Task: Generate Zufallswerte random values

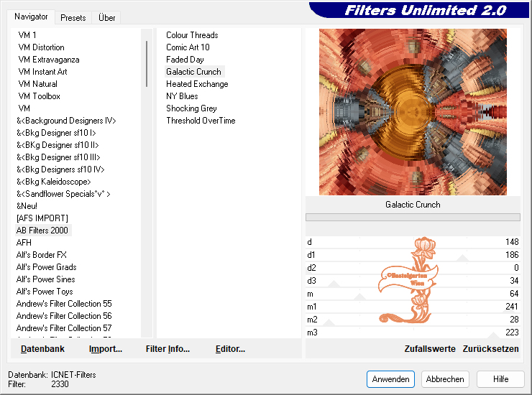Action: pyautogui.click(x=430, y=349)
